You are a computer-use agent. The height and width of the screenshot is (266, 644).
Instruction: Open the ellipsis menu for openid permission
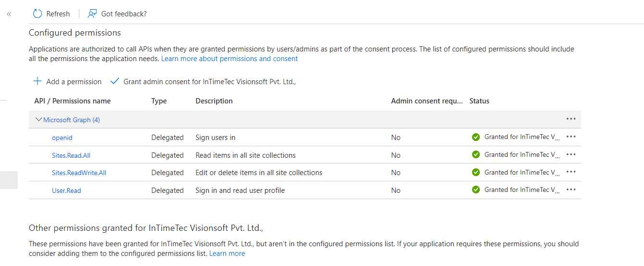(571, 137)
